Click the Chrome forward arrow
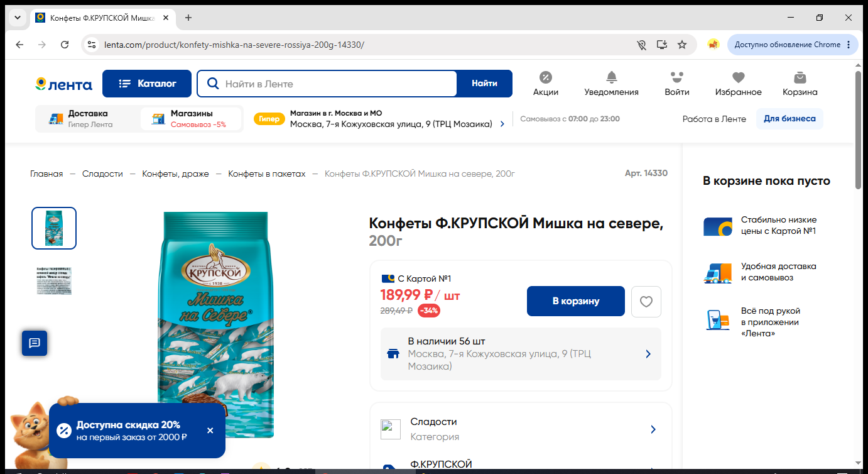 pyautogui.click(x=42, y=45)
